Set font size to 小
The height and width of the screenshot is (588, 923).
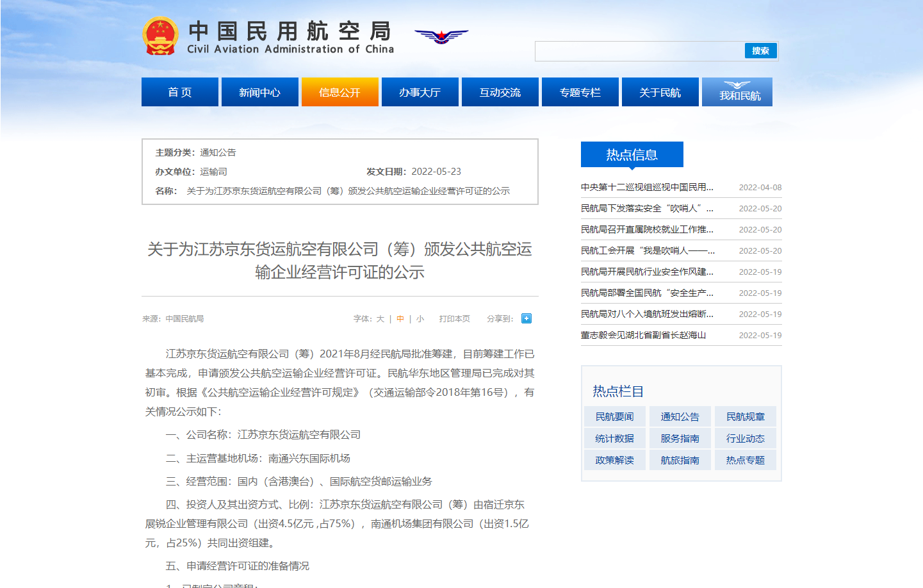tap(420, 319)
